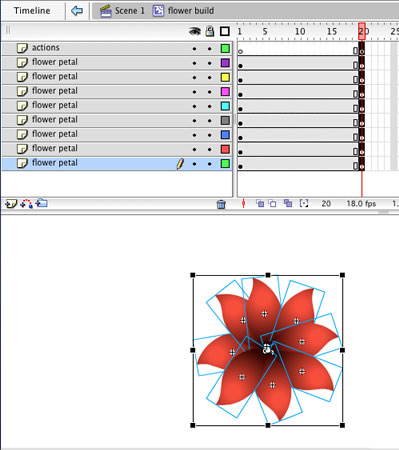Click frame 5 on the timeline ruler
This screenshot has height=450, width=399.
pos(265,31)
